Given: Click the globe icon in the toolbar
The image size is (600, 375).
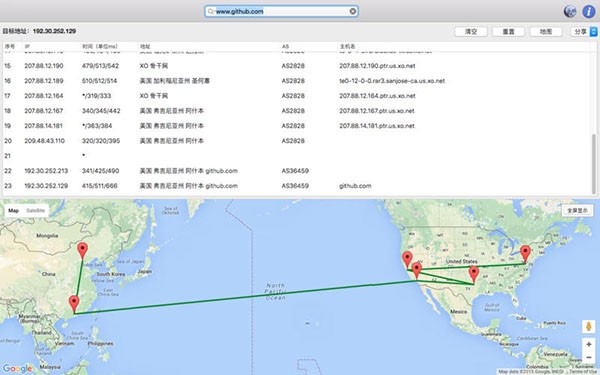Looking at the screenshot, I should pos(570,11).
